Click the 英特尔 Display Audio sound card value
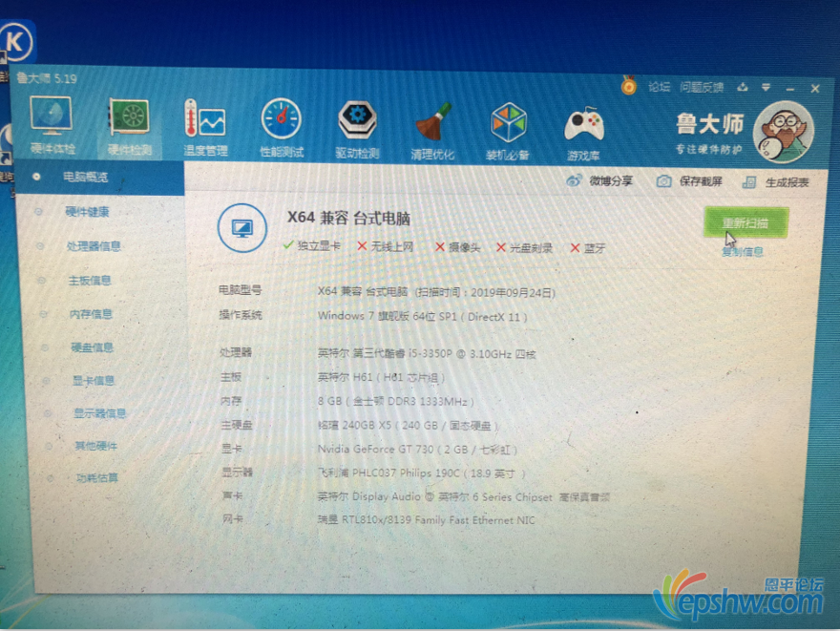 point(463,497)
